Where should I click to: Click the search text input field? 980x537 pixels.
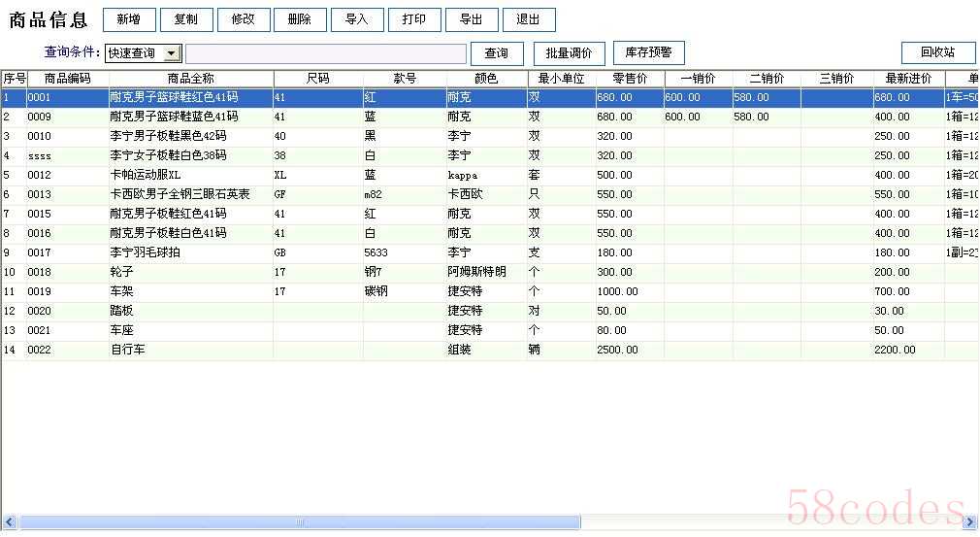tap(325, 53)
